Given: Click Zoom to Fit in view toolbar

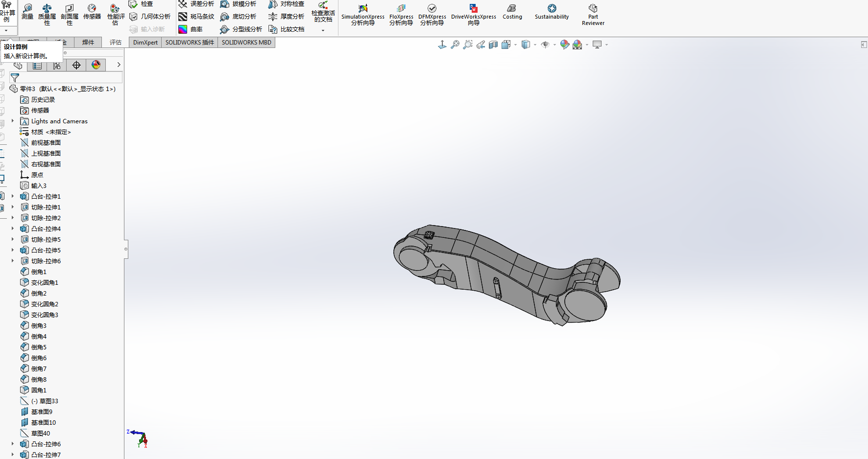Looking at the screenshot, I should pos(455,45).
